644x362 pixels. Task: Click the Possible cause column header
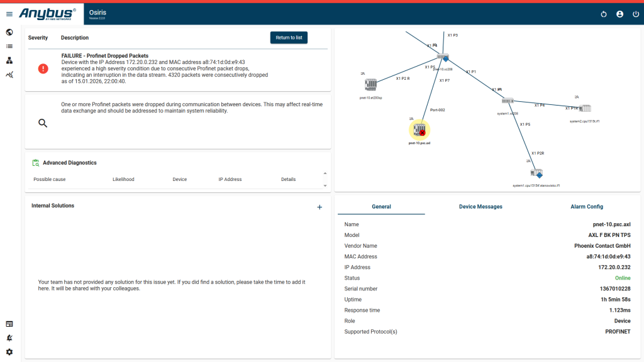[x=49, y=179]
